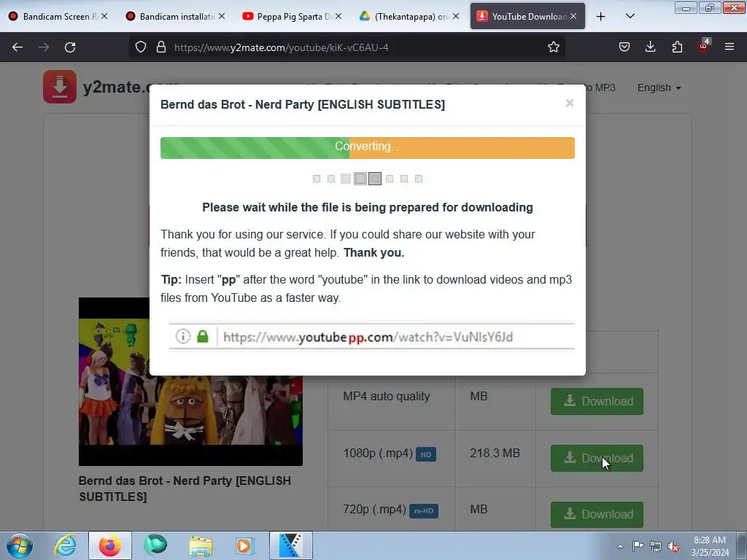Click the y2mate logo icon
Image resolution: width=747 pixels, height=560 pixels.
click(x=60, y=87)
